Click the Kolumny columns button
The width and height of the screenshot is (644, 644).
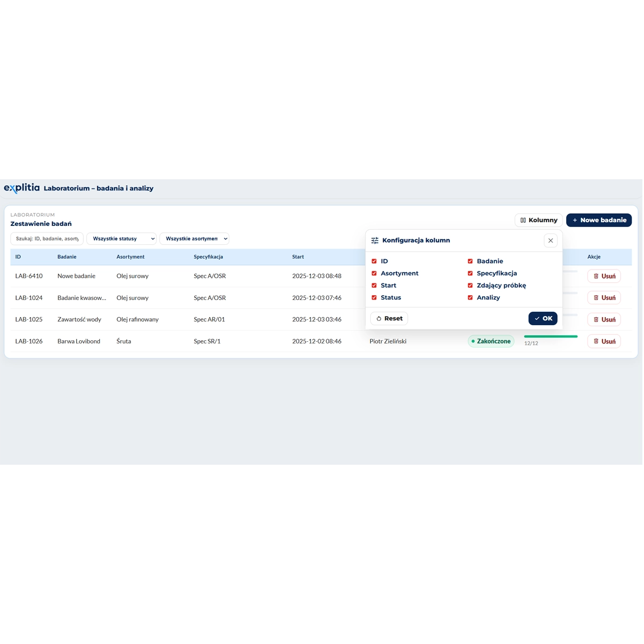[x=538, y=220]
